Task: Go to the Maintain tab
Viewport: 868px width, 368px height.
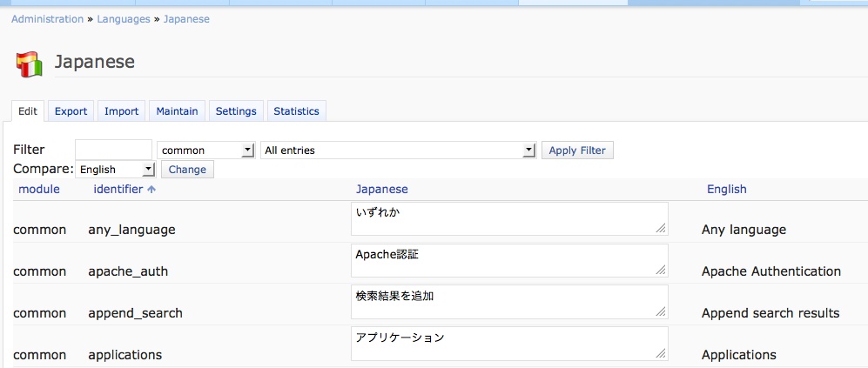Action: 178,111
